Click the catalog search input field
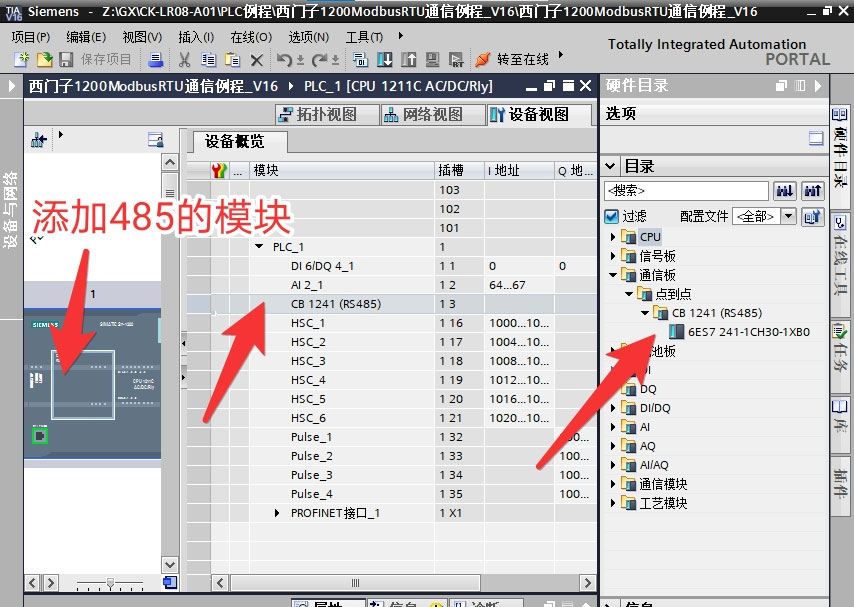The height and width of the screenshot is (607, 854). point(686,191)
